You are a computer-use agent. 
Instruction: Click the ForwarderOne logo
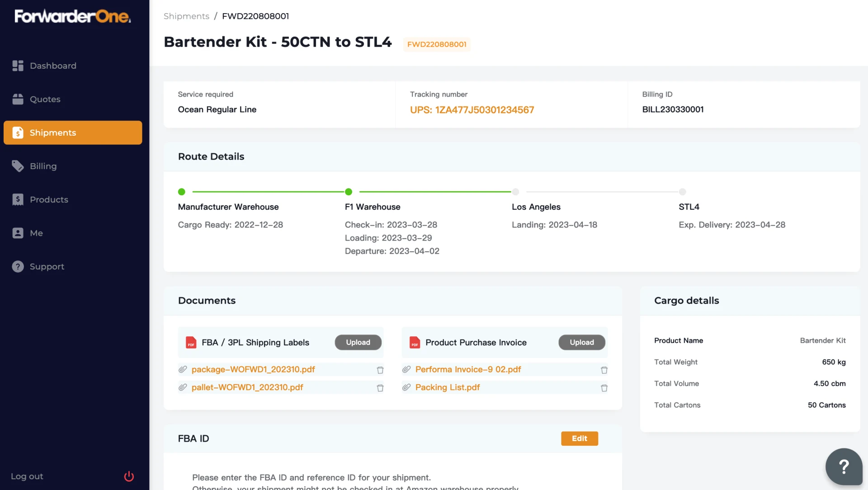point(73,16)
